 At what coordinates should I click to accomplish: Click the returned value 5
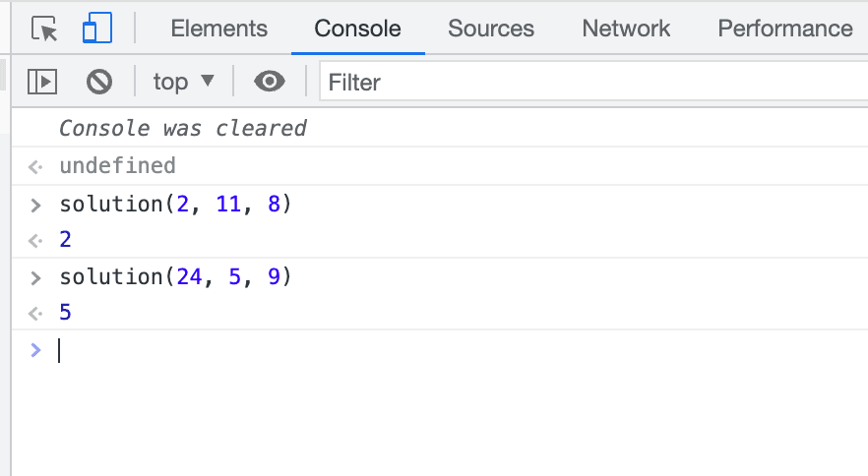click(x=65, y=314)
